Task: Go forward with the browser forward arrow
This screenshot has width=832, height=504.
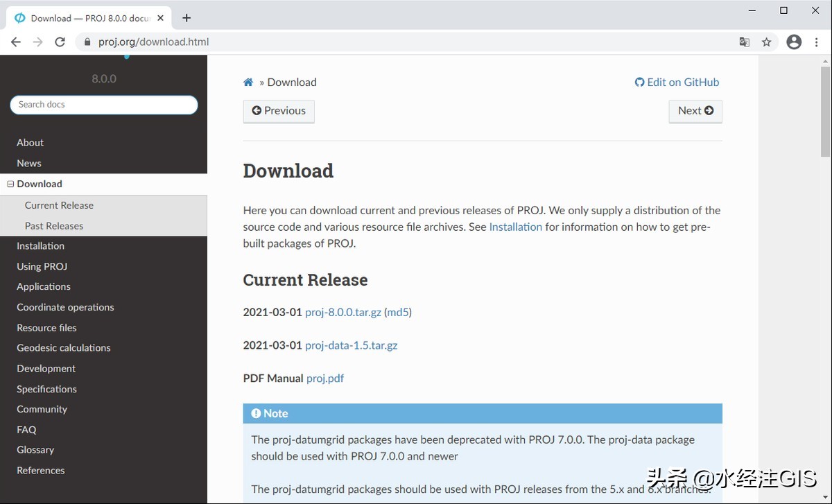Action: tap(38, 42)
